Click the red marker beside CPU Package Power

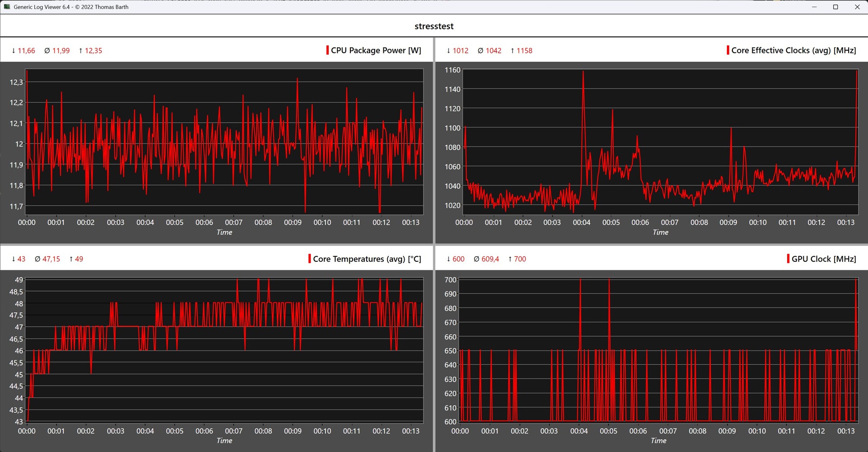pos(327,50)
